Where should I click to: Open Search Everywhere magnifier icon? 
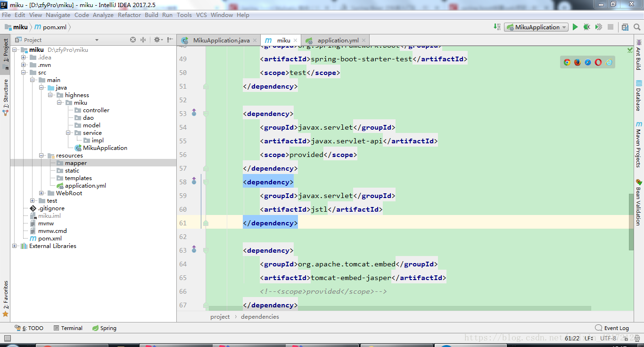[x=637, y=27]
